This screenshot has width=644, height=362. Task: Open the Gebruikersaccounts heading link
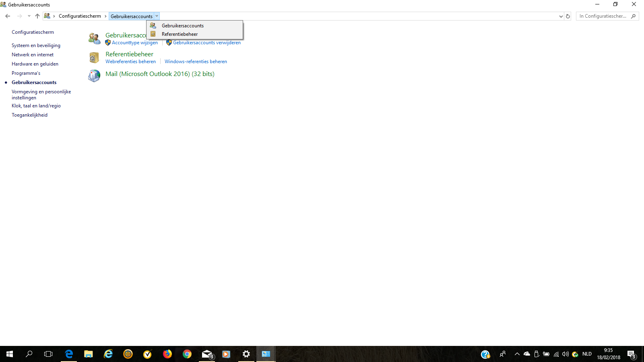[x=126, y=35]
